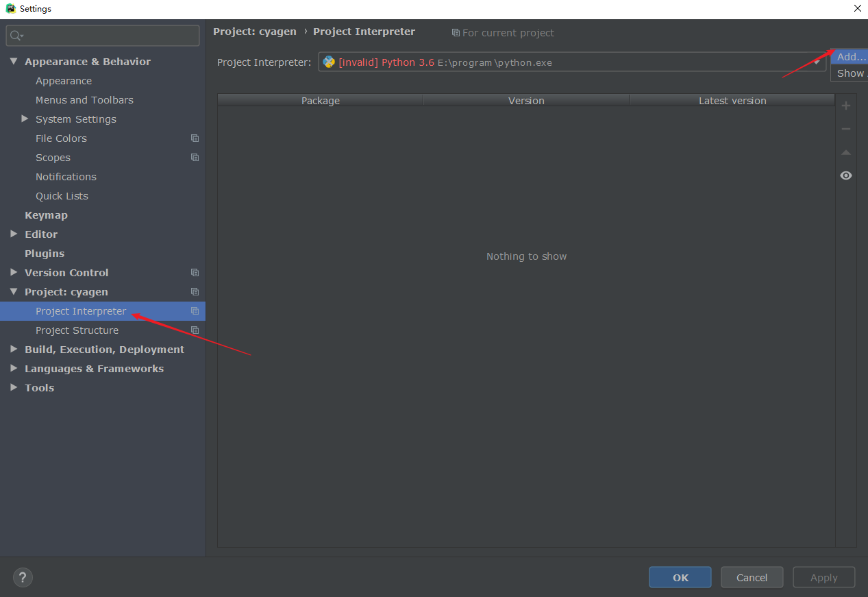Sort by Version column header
The image size is (868, 597).
point(526,100)
